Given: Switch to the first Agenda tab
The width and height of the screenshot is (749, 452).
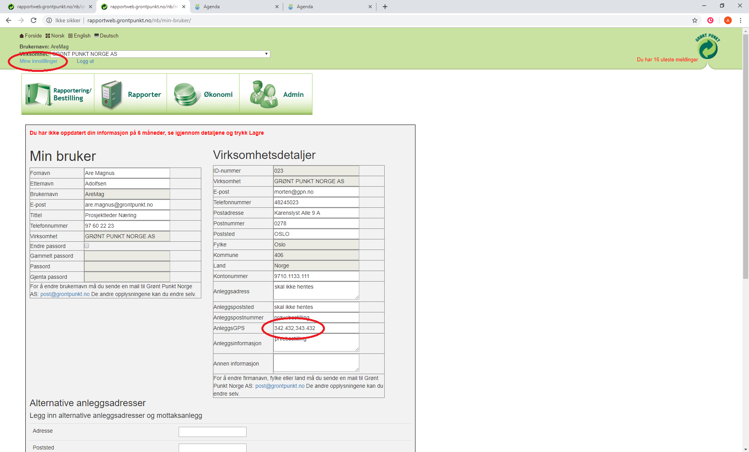Looking at the screenshot, I should 236,7.
